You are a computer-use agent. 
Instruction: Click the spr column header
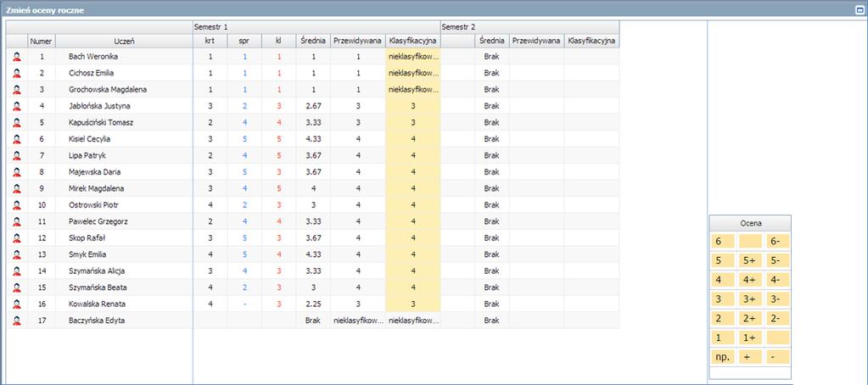(x=244, y=41)
